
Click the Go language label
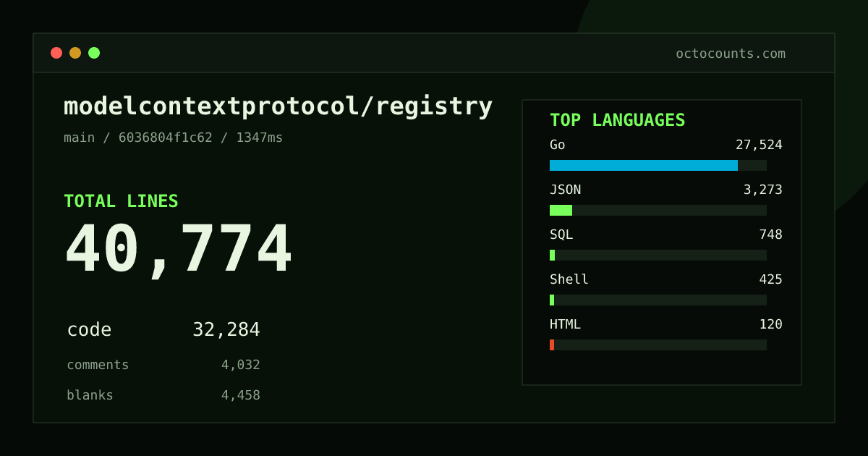(x=558, y=145)
